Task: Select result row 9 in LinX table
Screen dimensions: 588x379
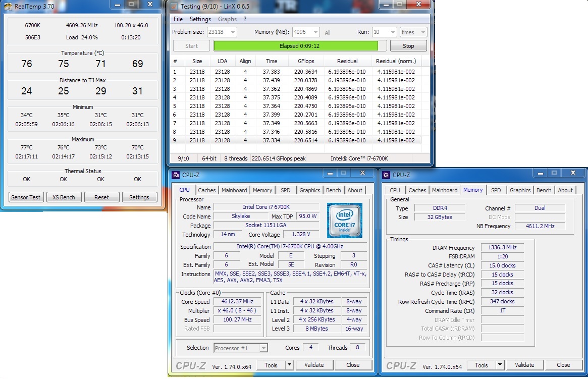Action: tap(295, 140)
